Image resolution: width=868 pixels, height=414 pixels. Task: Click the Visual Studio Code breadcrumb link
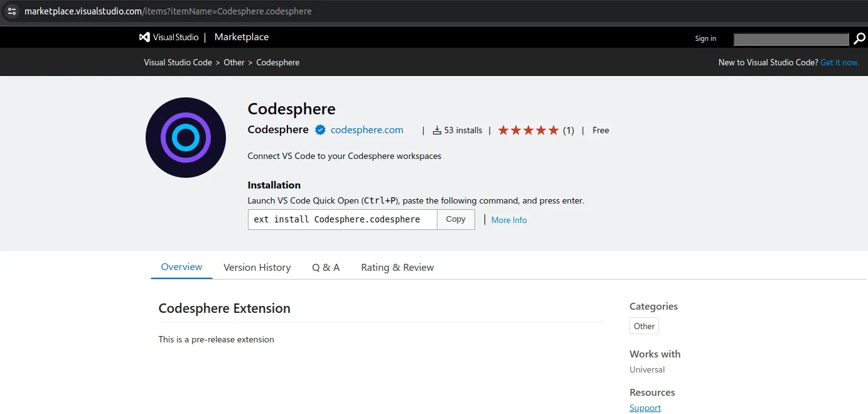click(x=176, y=62)
